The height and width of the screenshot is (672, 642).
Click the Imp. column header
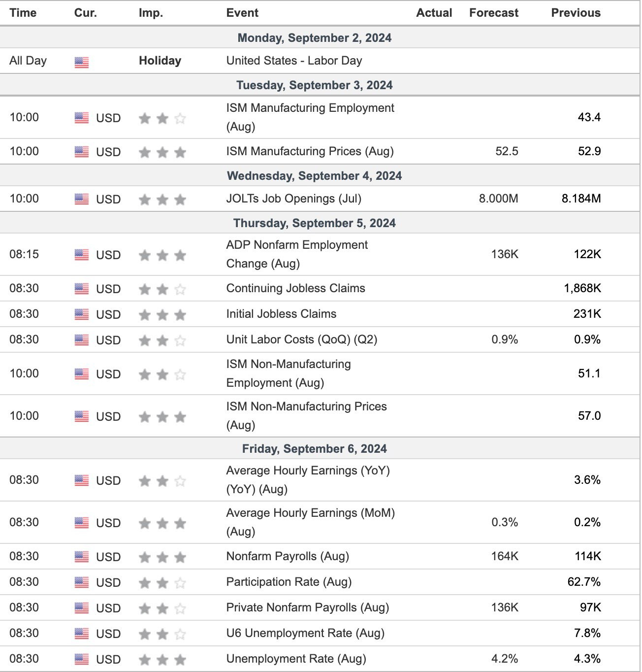[x=151, y=13]
